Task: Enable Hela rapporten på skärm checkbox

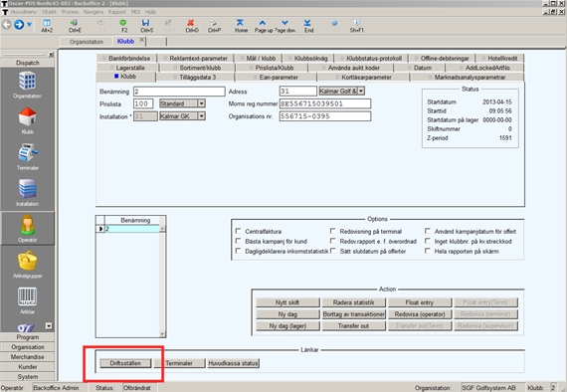Action: coord(428,251)
